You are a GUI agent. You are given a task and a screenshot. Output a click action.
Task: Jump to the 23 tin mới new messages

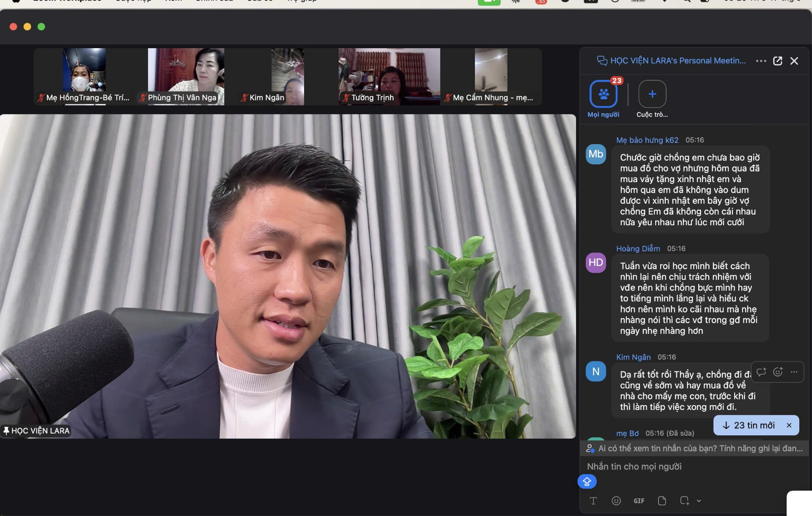pyautogui.click(x=749, y=425)
